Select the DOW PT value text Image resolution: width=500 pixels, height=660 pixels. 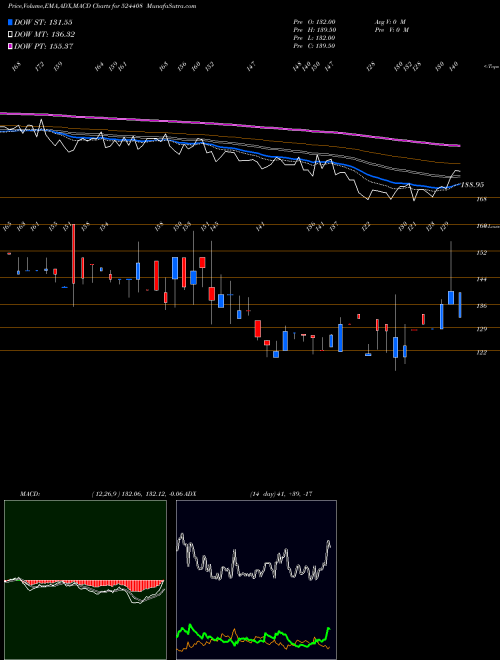coord(61,46)
